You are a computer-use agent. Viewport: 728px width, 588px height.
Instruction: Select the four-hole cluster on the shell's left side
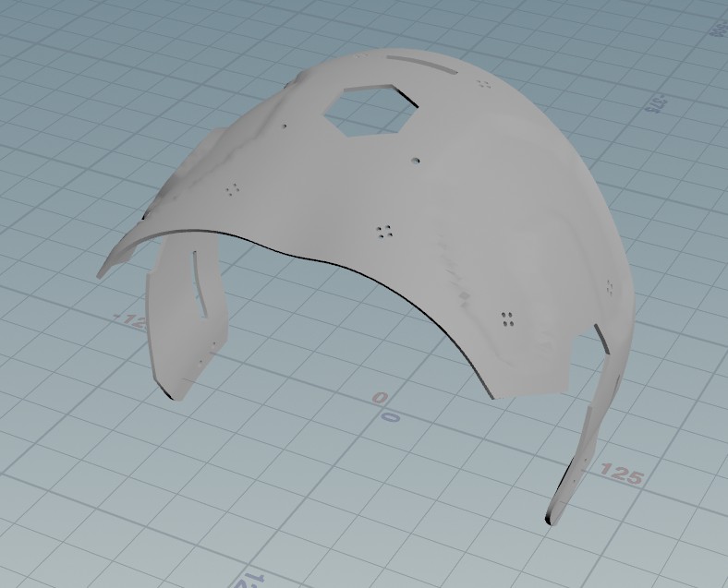233,188
